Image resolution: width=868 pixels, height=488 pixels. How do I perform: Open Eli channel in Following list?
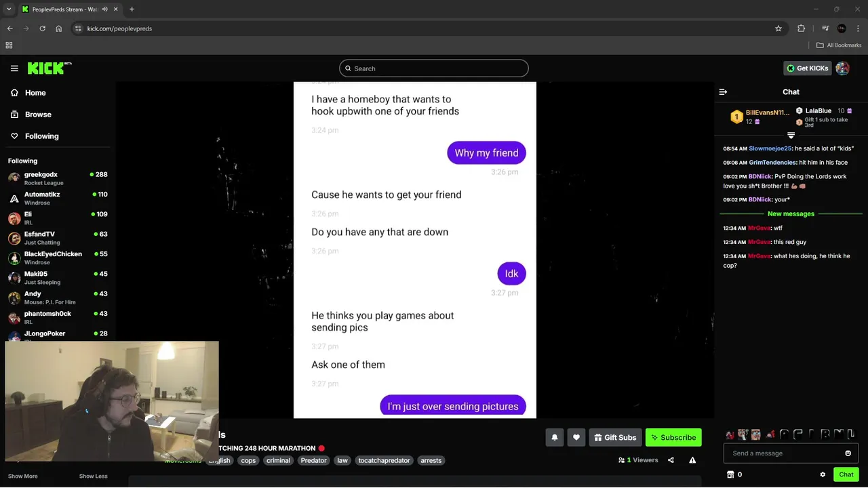tap(58, 218)
